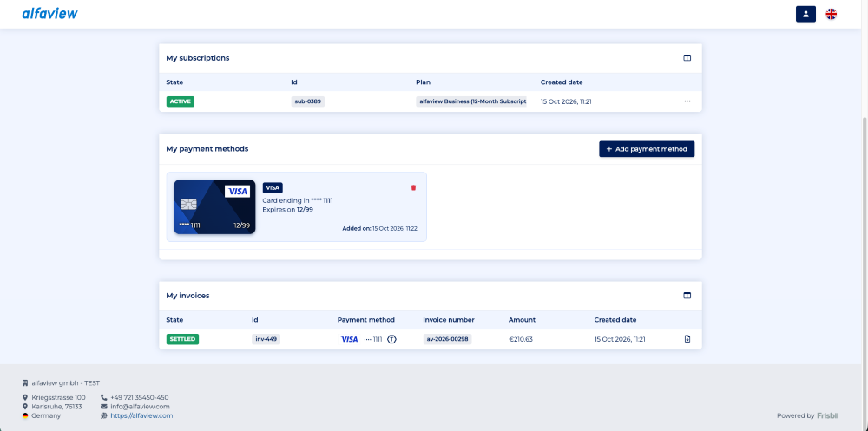This screenshot has width=868, height=431.
Task: Click the alfaview gmbh - TEST company name
Action: [x=65, y=382]
